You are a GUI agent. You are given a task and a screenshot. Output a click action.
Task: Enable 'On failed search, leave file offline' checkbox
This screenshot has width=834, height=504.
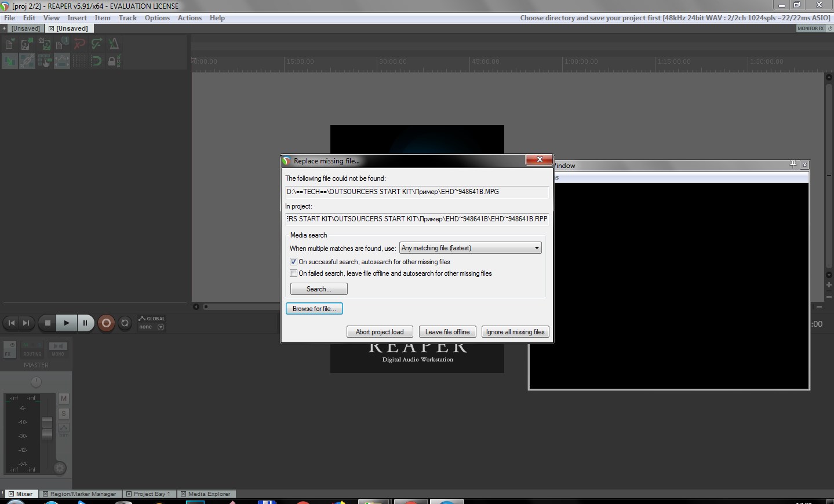(293, 273)
